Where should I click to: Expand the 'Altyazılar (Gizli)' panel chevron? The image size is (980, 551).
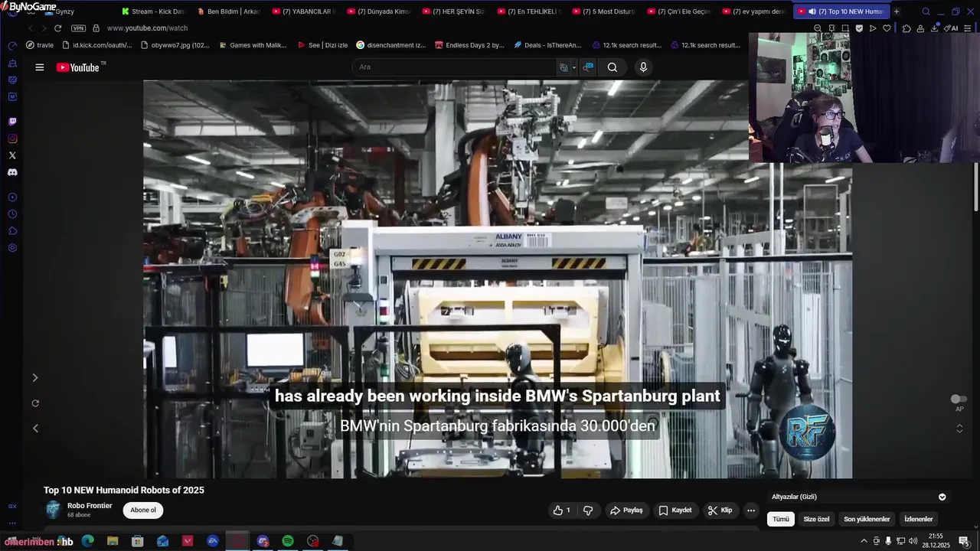click(942, 497)
